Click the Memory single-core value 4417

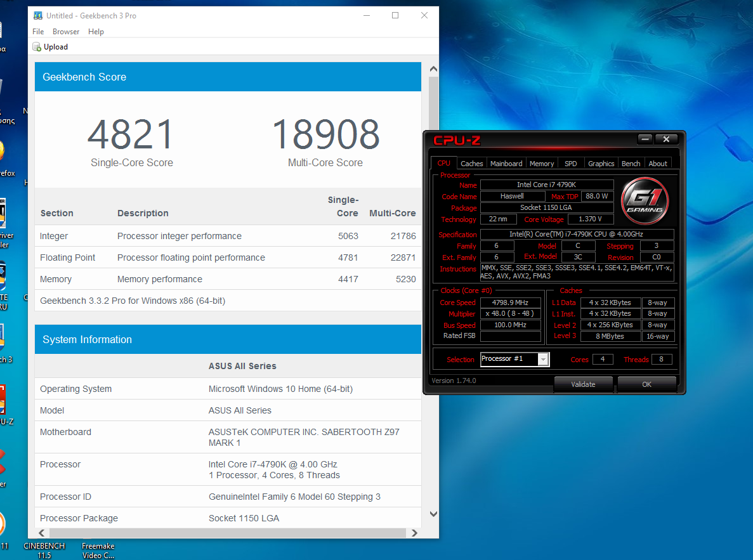[348, 279]
